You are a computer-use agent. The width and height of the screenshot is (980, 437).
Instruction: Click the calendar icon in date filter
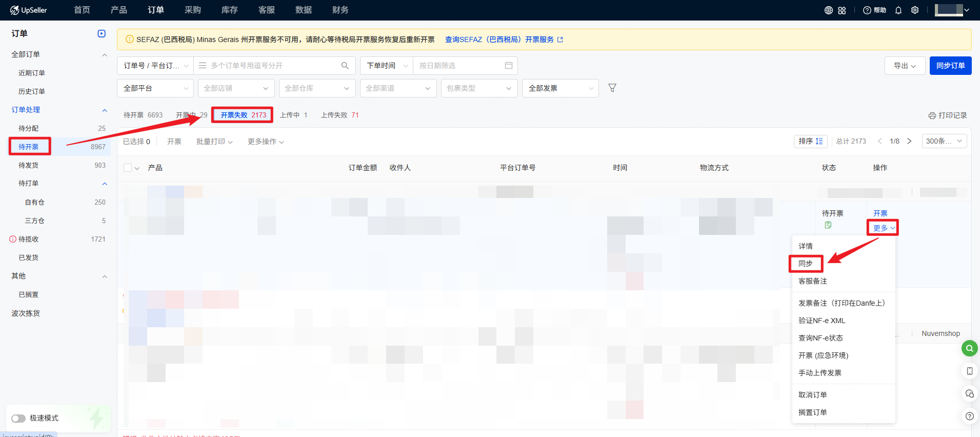click(508, 66)
